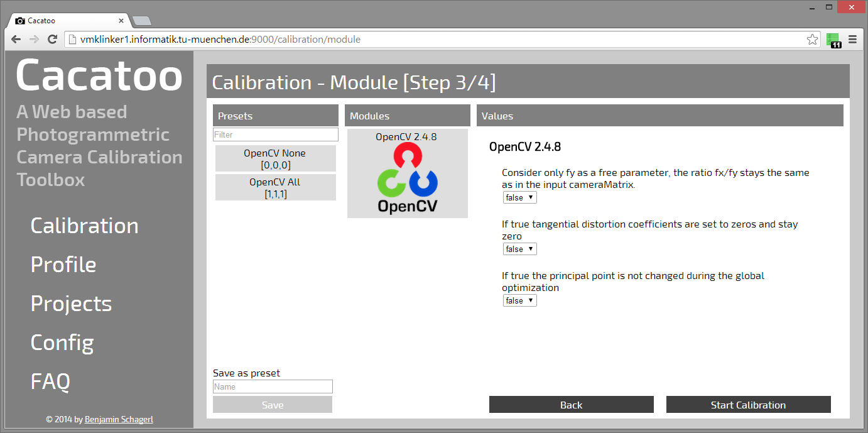Select the OpenCV logo module
Image resolution: width=868 pixels, height=433 pixels.
408,173
